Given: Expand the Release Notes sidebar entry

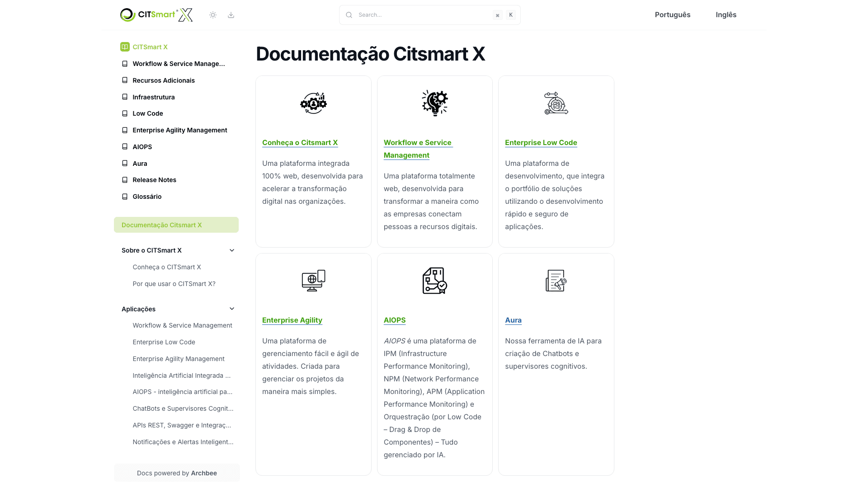Looking at the screenshot, I should [154, 179].
